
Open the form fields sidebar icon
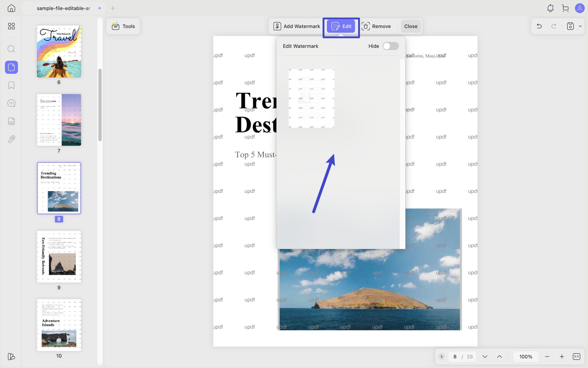[x=11, y=121]
